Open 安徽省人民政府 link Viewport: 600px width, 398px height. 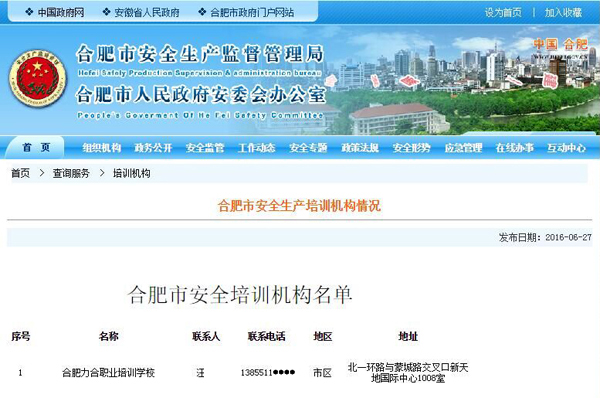[147, 13]
